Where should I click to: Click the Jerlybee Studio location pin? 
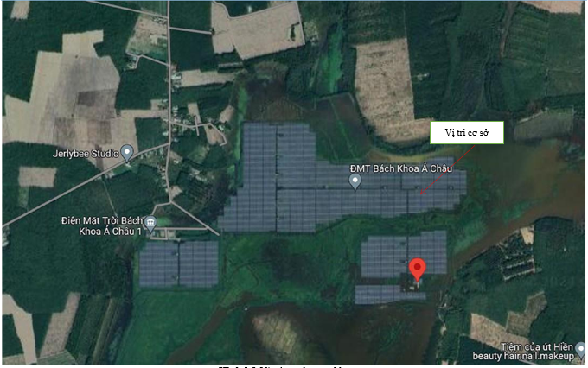(x=127, y=153)
